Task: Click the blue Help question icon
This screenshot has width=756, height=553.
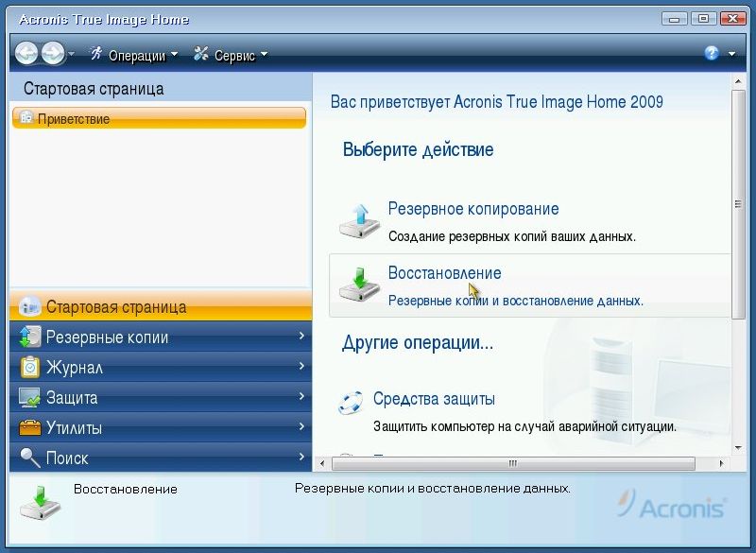Action: point(712,53)
